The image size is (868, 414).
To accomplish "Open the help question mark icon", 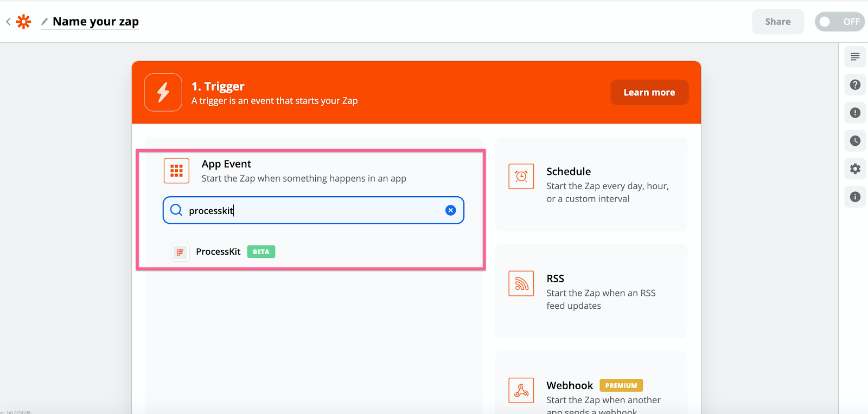I will pos(855,85).
